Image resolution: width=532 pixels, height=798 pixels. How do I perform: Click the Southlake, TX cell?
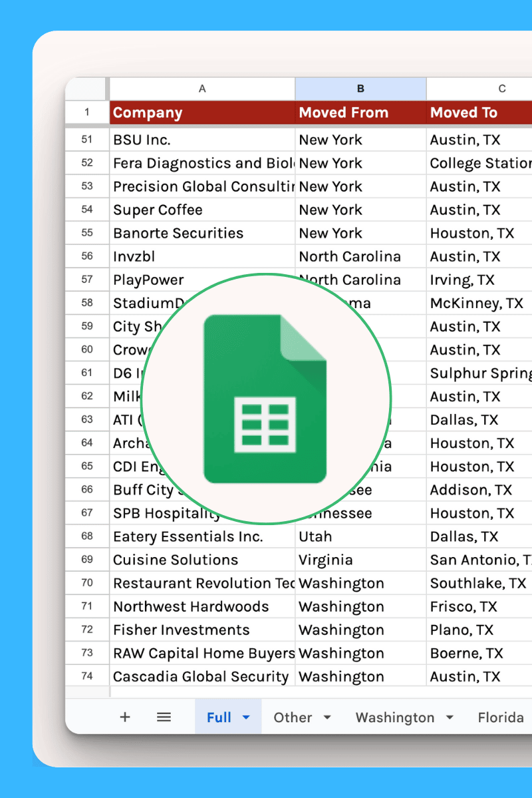click(x=479, y=583)
